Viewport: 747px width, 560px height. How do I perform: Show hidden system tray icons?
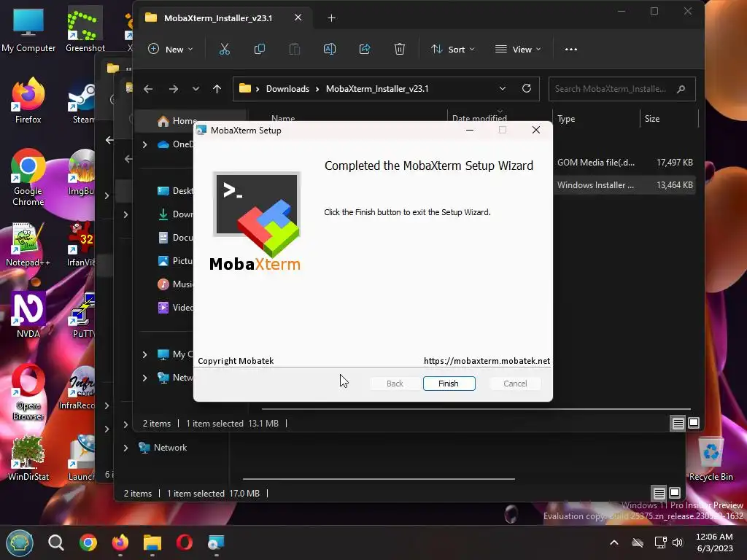tap(614, 542)
